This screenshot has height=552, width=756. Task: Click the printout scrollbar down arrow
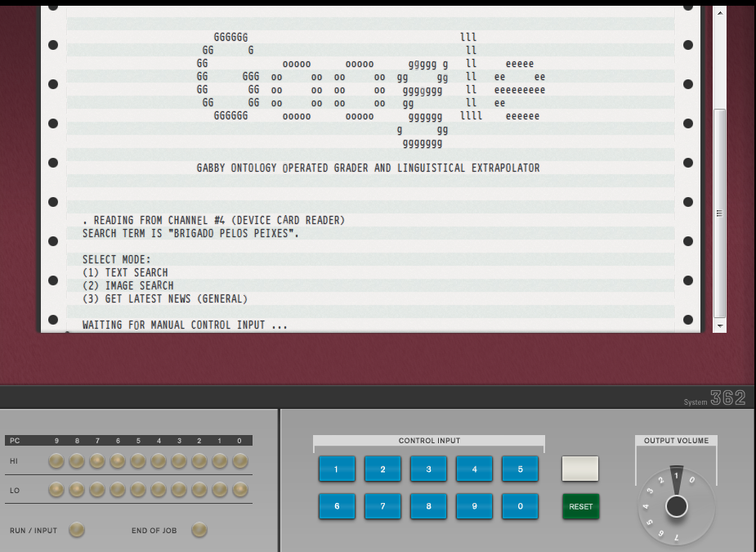[720, 325]
